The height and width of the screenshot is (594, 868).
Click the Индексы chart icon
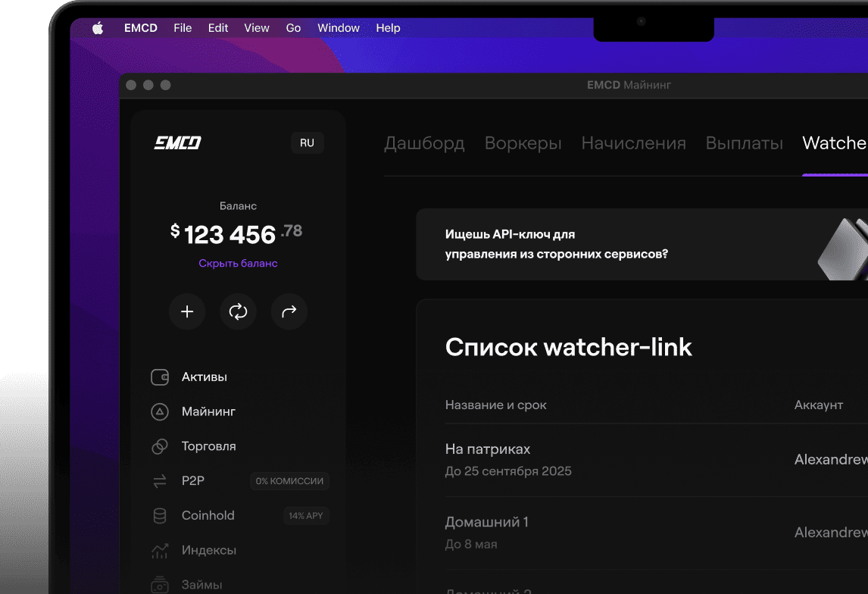coord(160,550)
